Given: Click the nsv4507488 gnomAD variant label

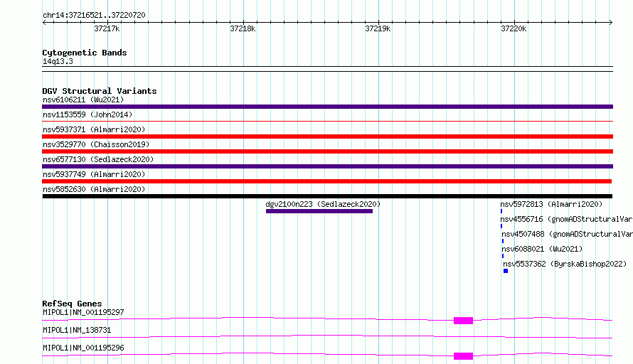Looking at the screenshot, I should coord(567,234).
